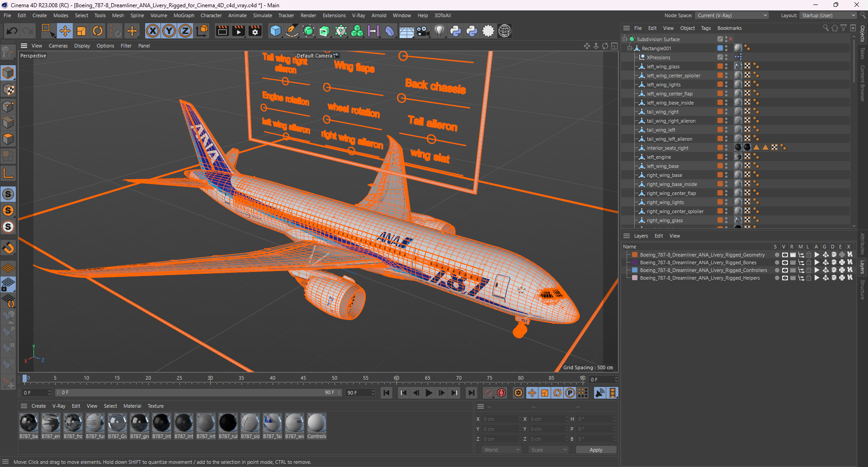The height and width of the screenshot is (467, 868).
Task: Click stepper on 0 F start frame
Action: click(x=49, y=393)
